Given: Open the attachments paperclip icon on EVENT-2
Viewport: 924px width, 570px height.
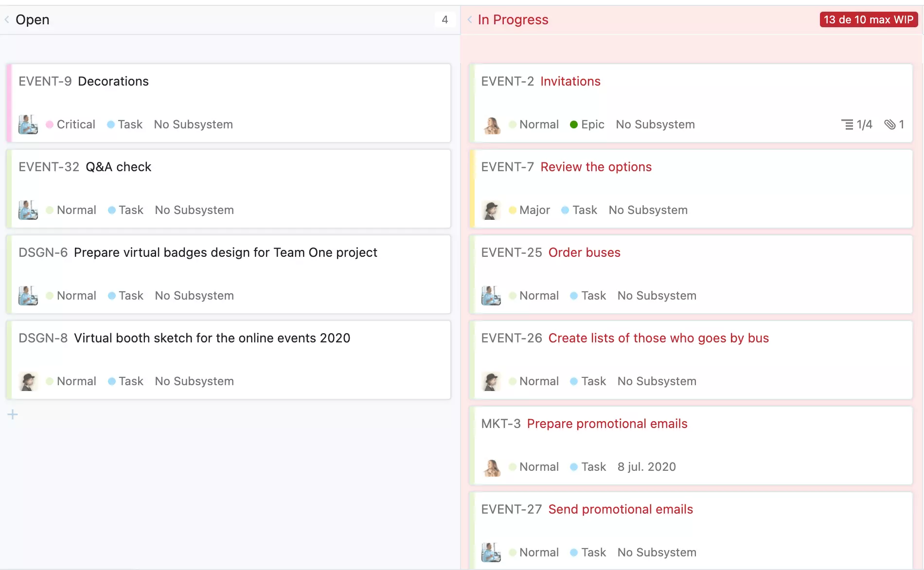Looking at the screenshot, I should 890,125.
